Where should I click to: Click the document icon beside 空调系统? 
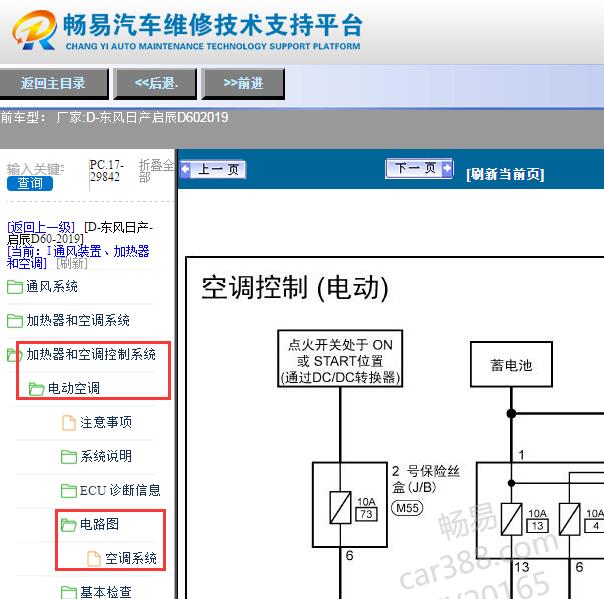94,558
